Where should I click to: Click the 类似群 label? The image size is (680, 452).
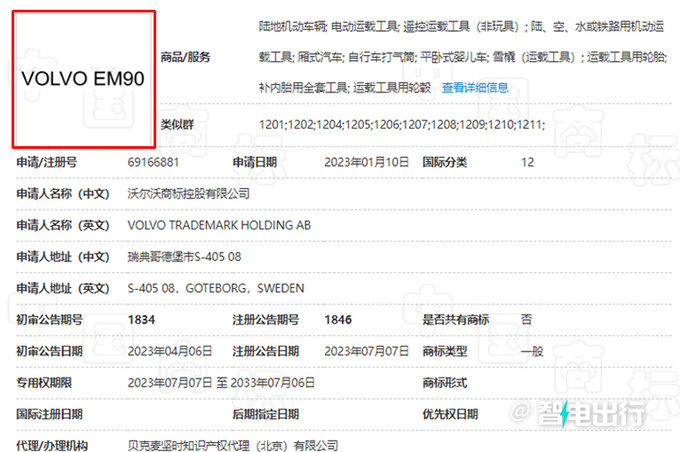(177, 125)
